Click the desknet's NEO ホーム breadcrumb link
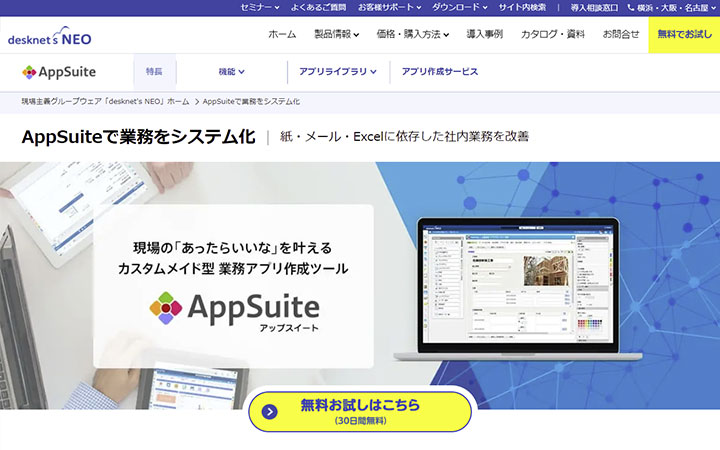The width and height of the screenshot is (720, 450). tap(105, 101)
